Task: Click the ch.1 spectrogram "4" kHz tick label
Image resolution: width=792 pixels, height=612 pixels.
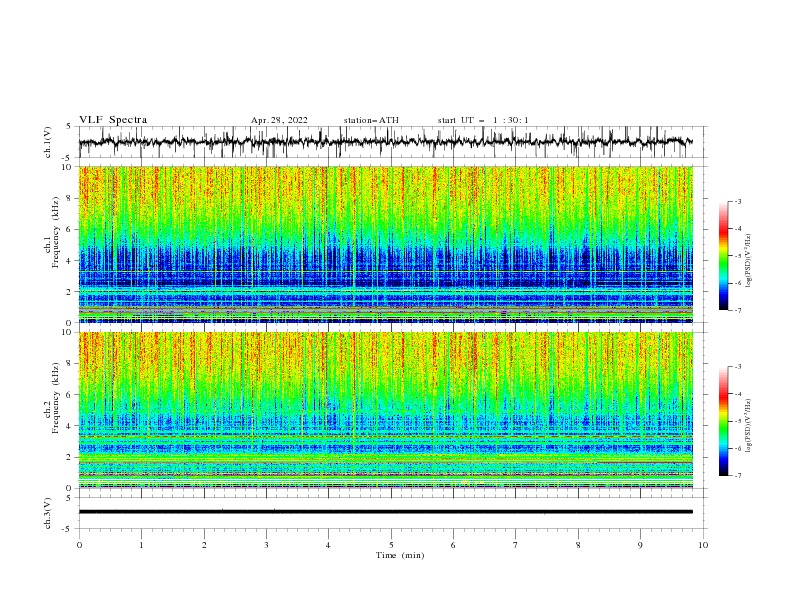Action: click(x=70, y=261)
